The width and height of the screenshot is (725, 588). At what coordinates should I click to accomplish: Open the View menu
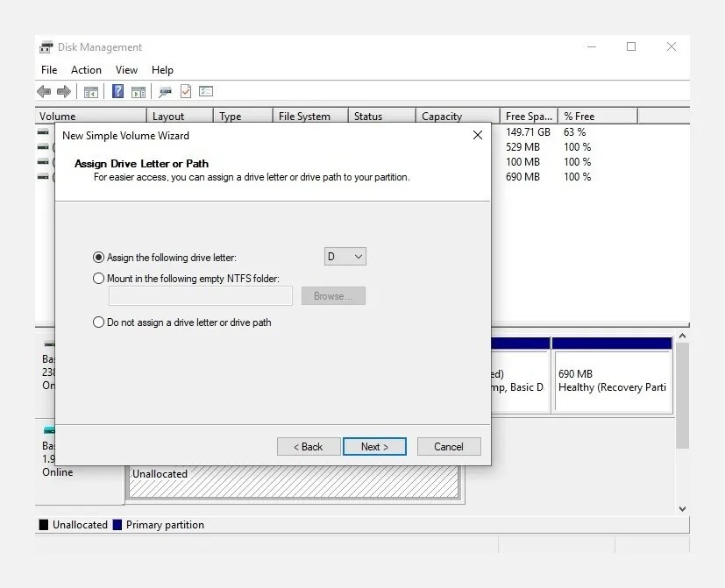click(x=126, y=69)
